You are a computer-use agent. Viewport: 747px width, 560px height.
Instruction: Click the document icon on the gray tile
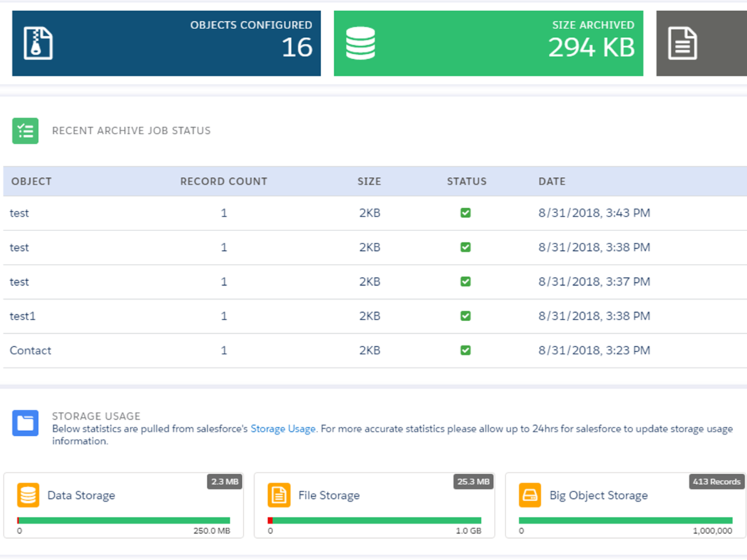[x=683, y=44]
